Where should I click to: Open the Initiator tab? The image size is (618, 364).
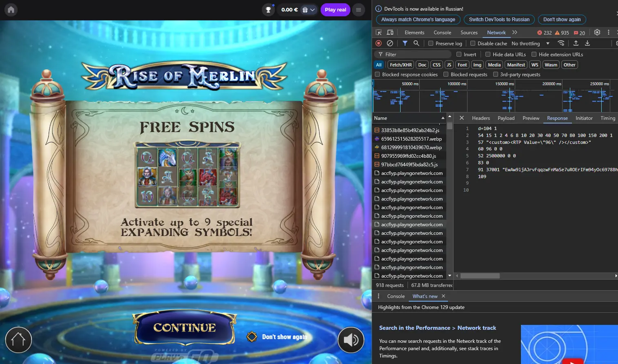584,118
